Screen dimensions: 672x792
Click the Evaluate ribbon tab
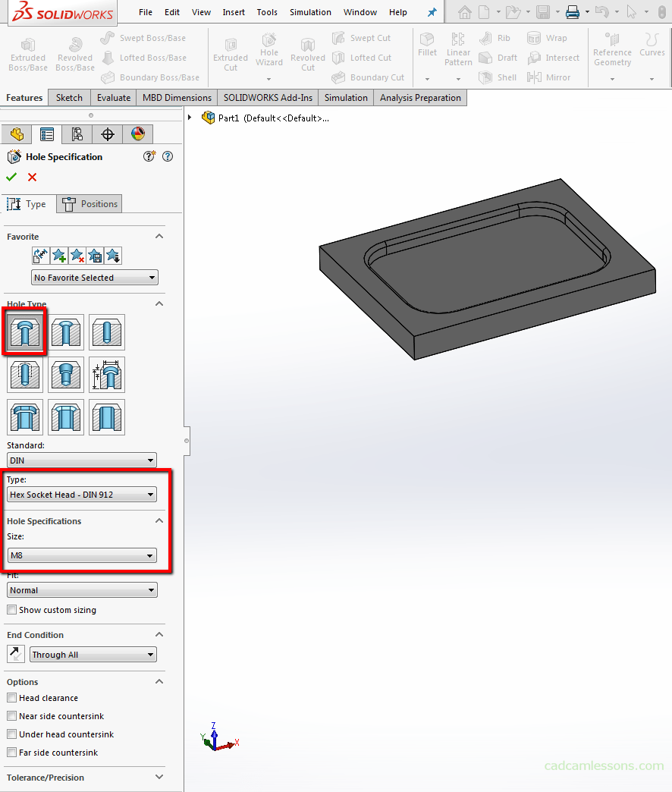click(x=113, y=97)
